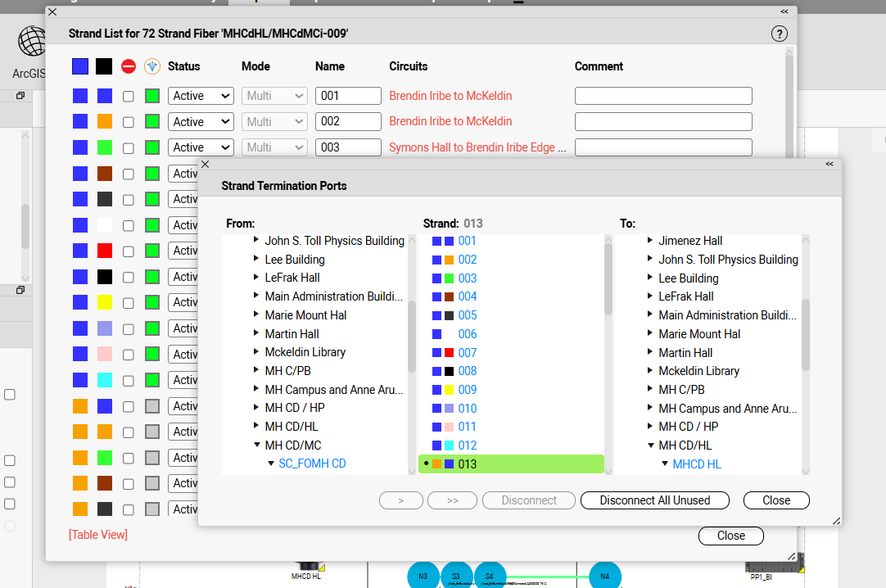Collapse MH CD/HL in the To tree
This screenshot has height=588, width=886.
[x=651, y=446]
